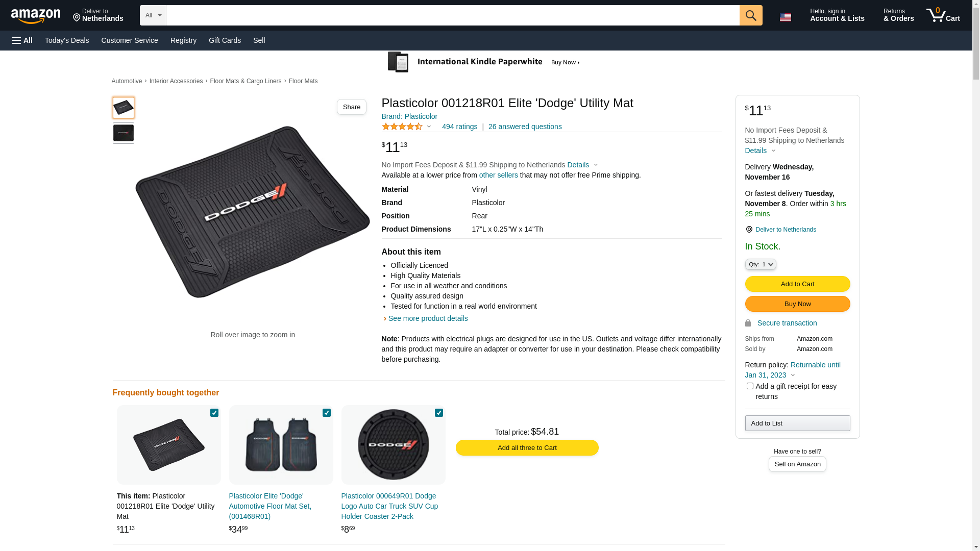Open the search category All dropdown
980x551 pixels.
pos(153,15)
